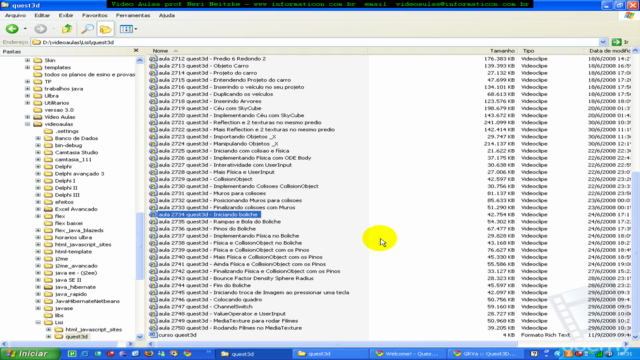
Task: Click the Iniciar start button
Action: coord(28,353)
